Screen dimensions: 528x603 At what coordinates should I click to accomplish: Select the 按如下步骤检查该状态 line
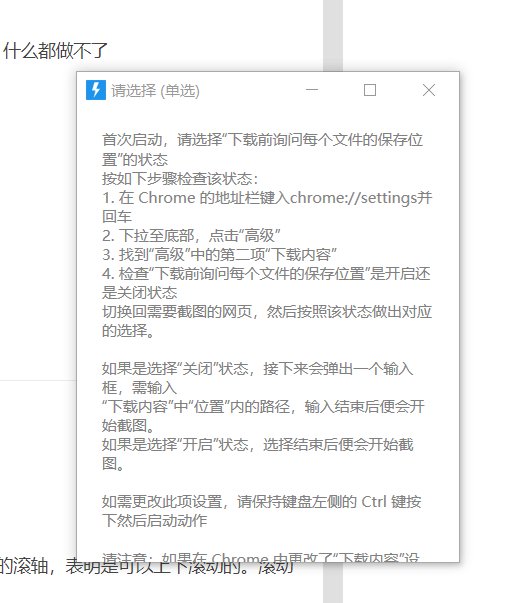click(x=180, y=179)
